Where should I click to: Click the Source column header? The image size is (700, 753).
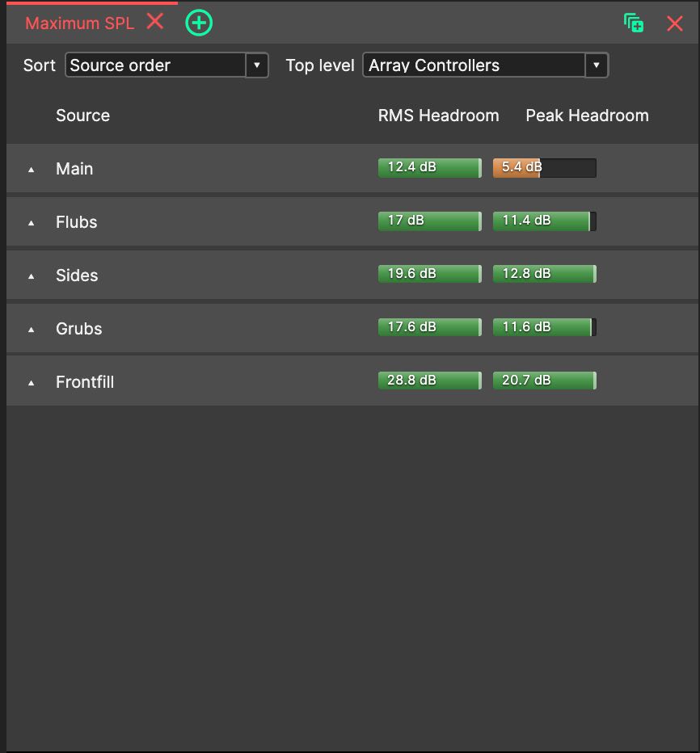[x=82, y=116]
